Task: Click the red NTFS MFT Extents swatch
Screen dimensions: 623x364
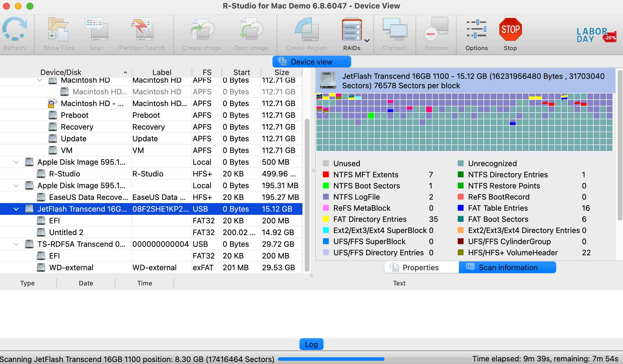Action: point(326,174)
